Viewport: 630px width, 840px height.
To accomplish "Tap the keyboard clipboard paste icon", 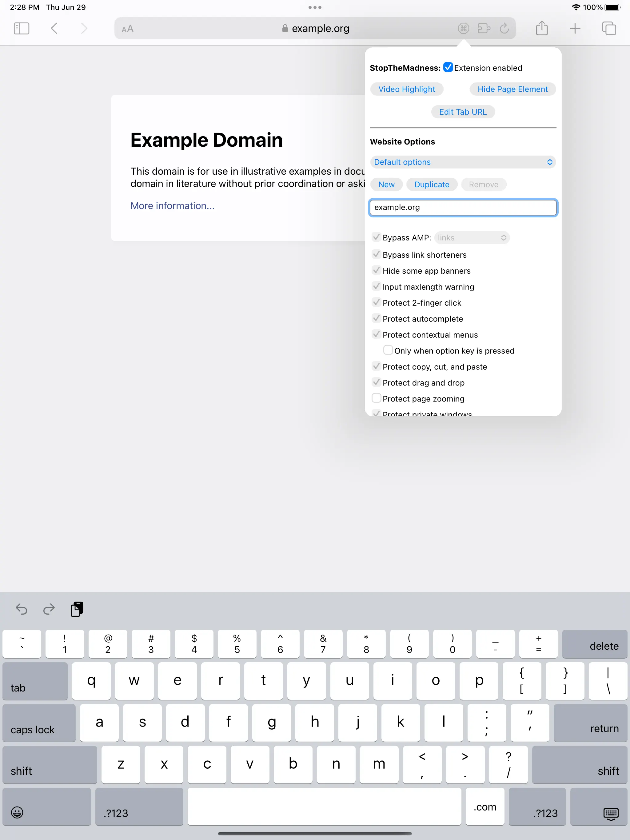I will (77, 609).
